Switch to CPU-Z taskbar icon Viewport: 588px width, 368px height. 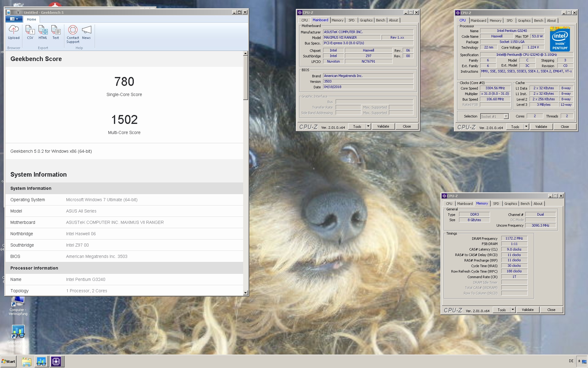click(x=56, y=362)
